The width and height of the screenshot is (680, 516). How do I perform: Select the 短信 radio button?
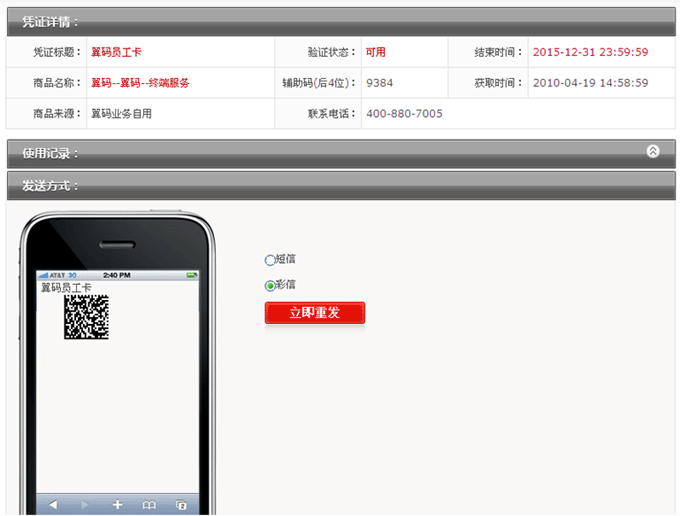[x=270, y=260]
